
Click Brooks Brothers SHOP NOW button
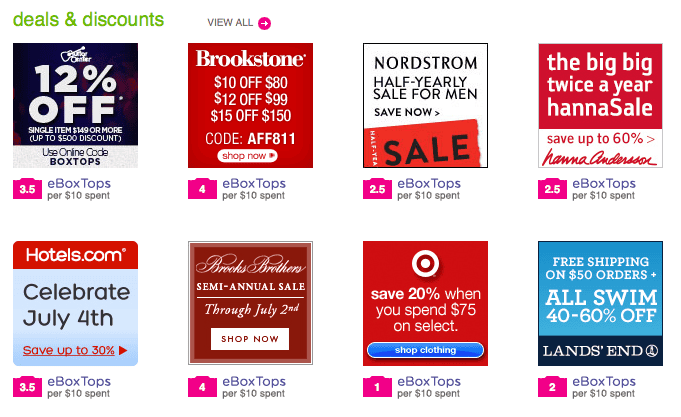click(250, 339)
